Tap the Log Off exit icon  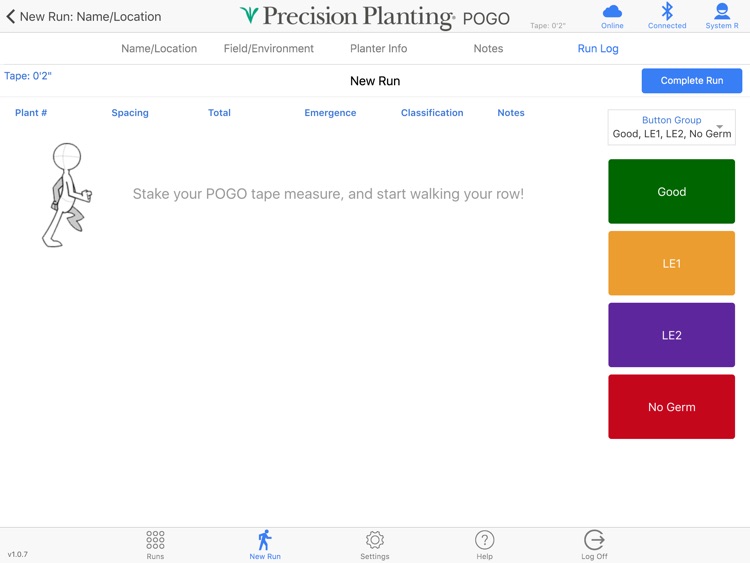[594, 545]
